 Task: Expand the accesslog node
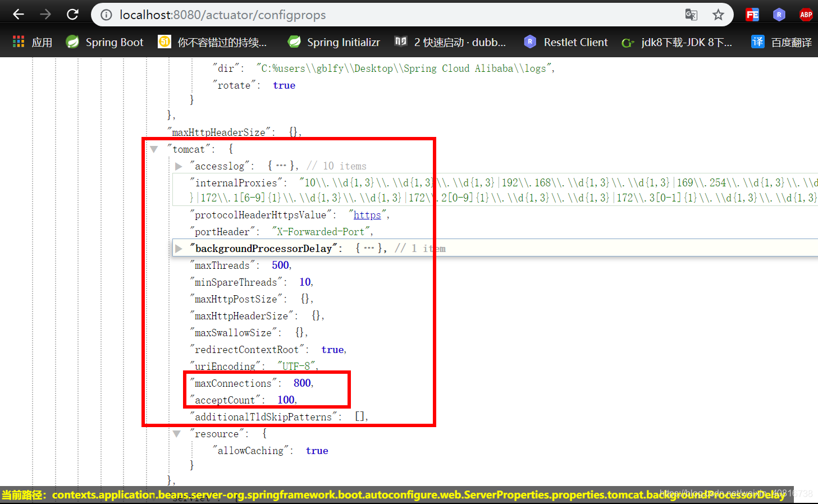click(179, 166)
